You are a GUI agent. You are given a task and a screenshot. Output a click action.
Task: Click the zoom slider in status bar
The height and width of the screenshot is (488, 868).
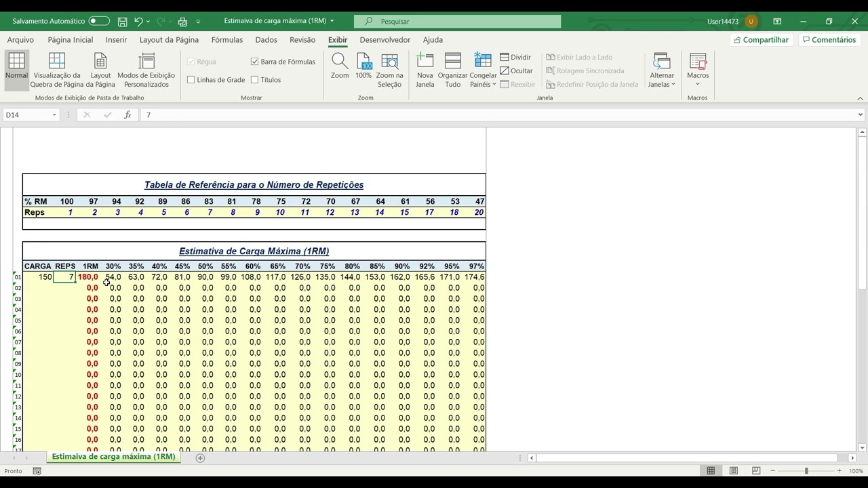(806, 471)
